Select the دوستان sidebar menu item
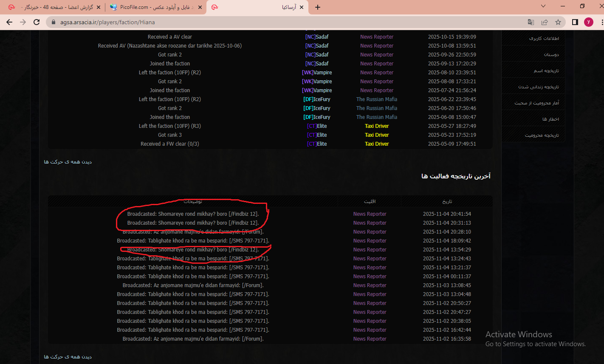Screen dimensions: 604x364 point(551,54)
